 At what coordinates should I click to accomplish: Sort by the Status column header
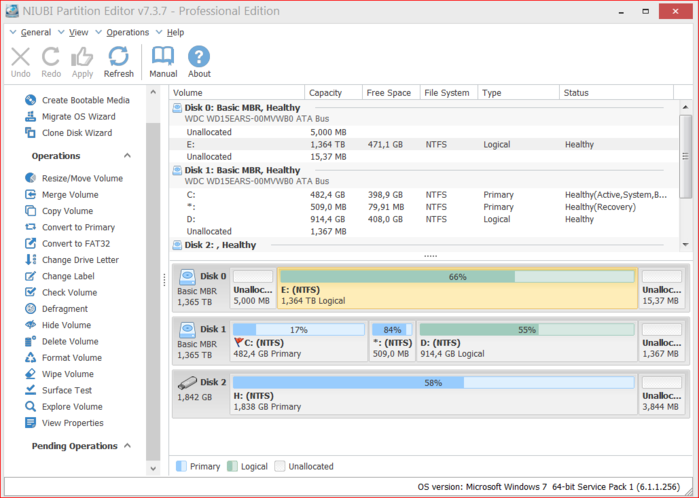pos(617,93)
